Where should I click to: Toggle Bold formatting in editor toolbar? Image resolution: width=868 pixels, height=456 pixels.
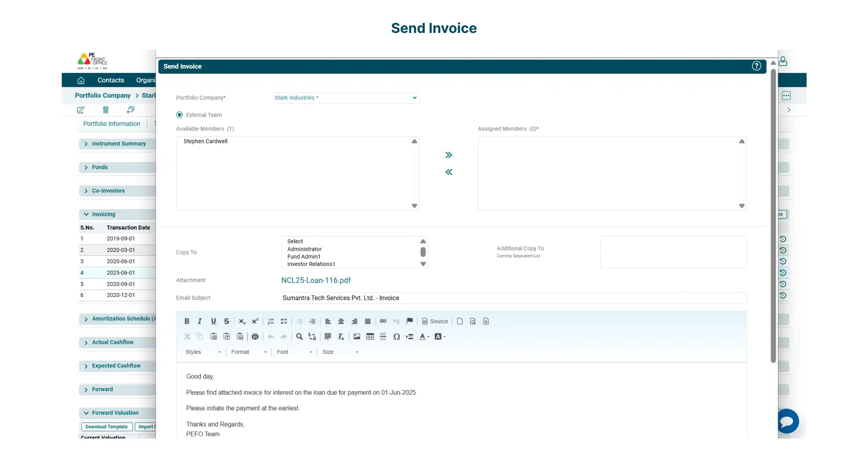pos(187,321)
